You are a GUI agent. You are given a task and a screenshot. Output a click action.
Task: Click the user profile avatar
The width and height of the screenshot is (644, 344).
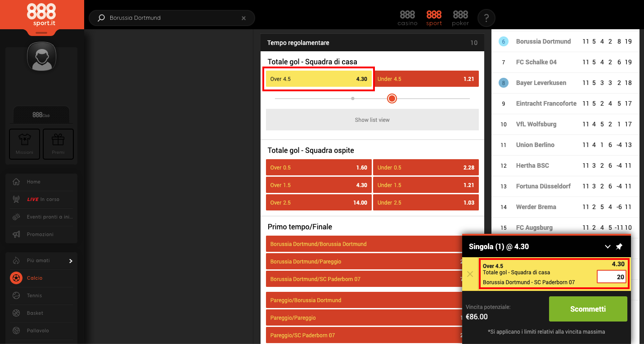41,57
